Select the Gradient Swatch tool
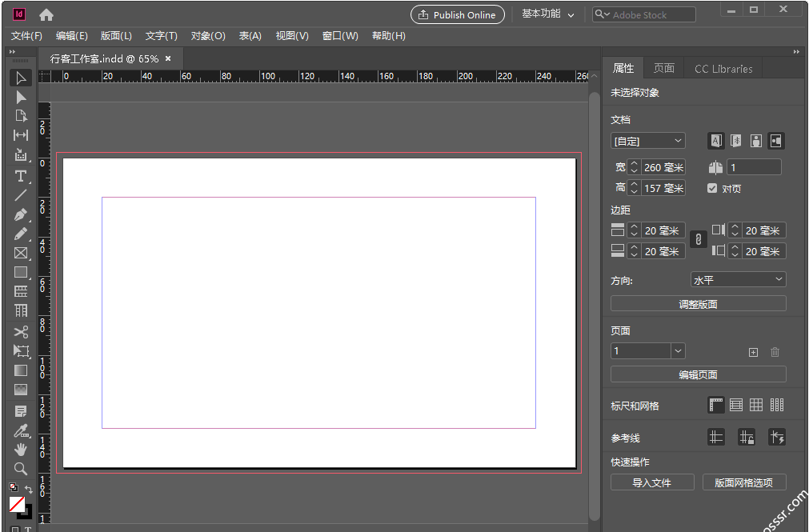Image resolution: width=809 pixels, height=532 pixels. pyautogui.click(x=21, y=370)
